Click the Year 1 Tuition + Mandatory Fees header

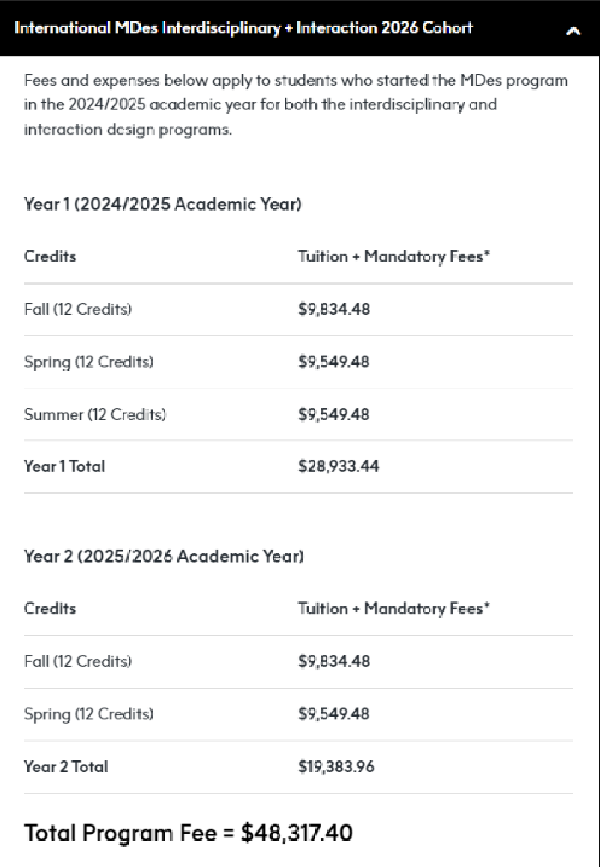394,256
